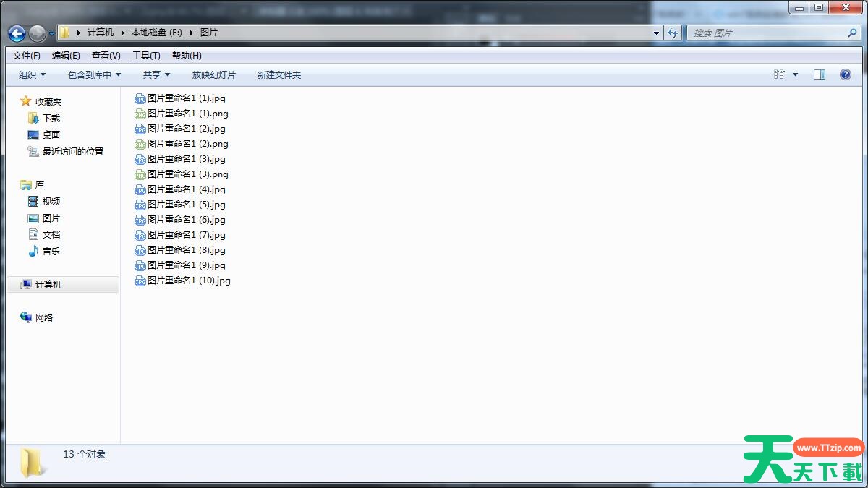Click the 新建文件夹 button
Screen dimensions: 868x488
point(279,74)
